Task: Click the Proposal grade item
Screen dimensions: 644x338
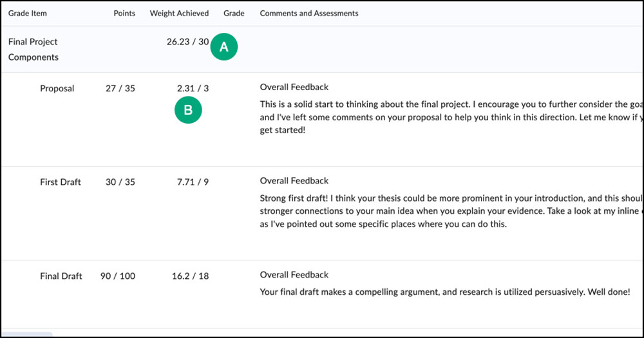Action: coord(57,89)
